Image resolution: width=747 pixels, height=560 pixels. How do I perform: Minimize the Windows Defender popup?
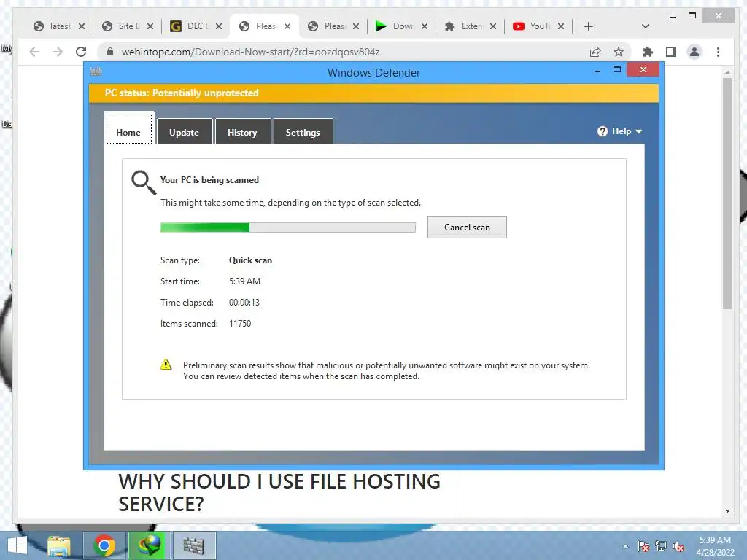coord(597,70)
